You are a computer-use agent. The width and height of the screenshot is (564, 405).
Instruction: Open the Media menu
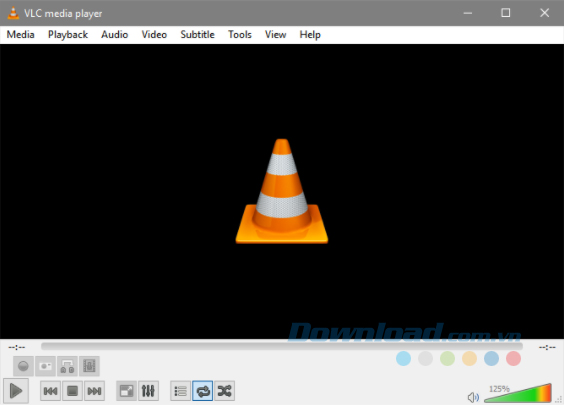pos(21,35)
